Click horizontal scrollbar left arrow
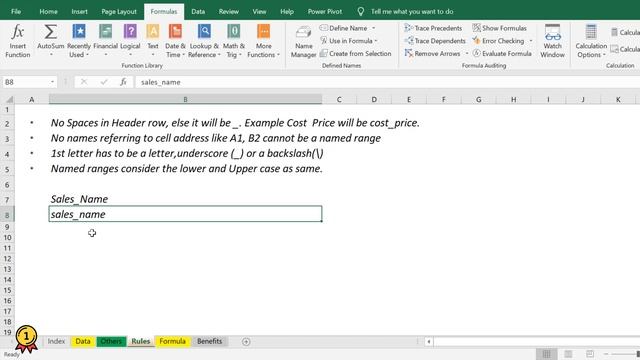The width and height of the screenshot is (640, 360). 429,342
